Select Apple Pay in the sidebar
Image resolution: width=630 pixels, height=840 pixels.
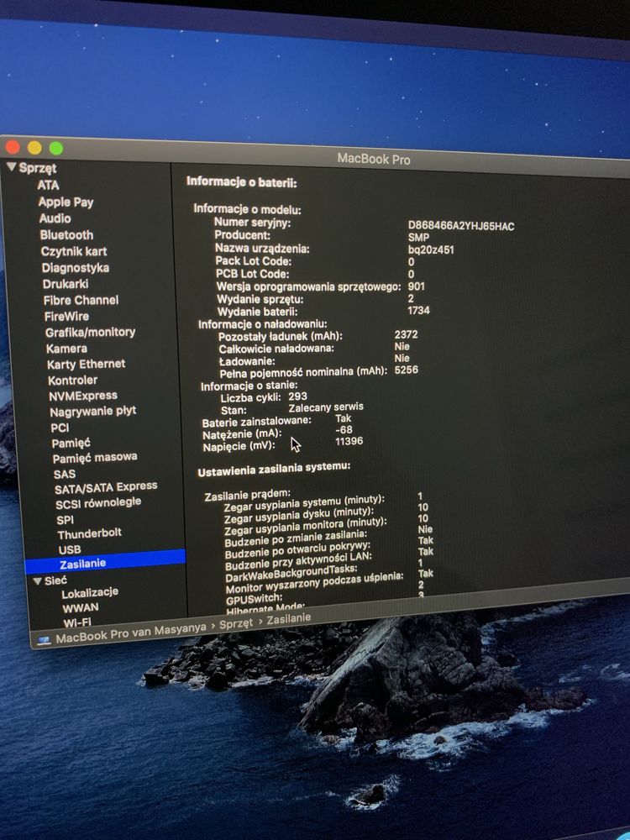click(66, 202)
